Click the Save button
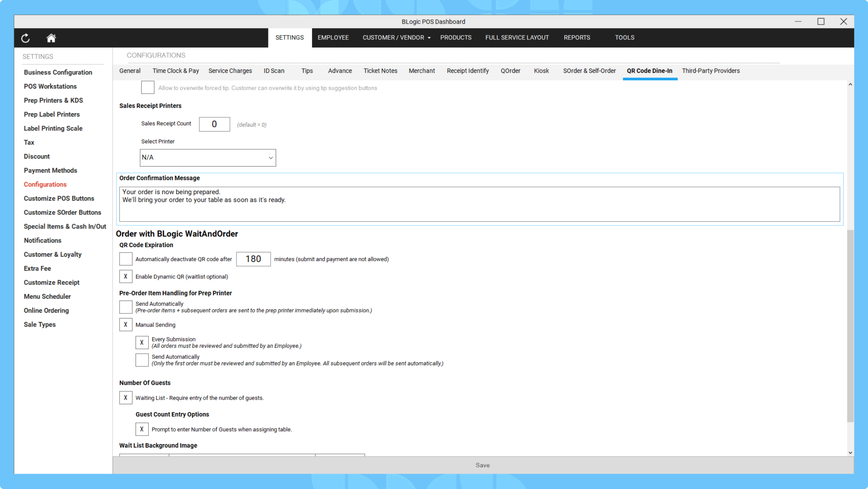This screenshot has height=489, width=868. click(x=483, y=465)
